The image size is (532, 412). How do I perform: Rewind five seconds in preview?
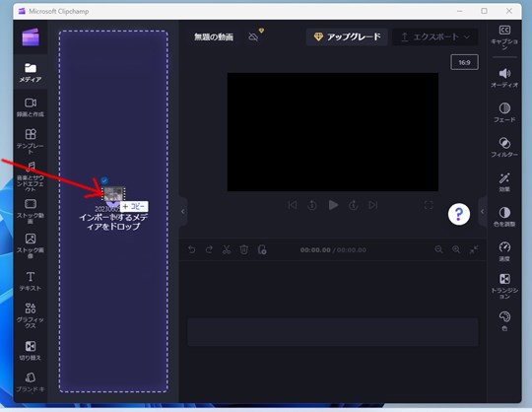(312, 205)
